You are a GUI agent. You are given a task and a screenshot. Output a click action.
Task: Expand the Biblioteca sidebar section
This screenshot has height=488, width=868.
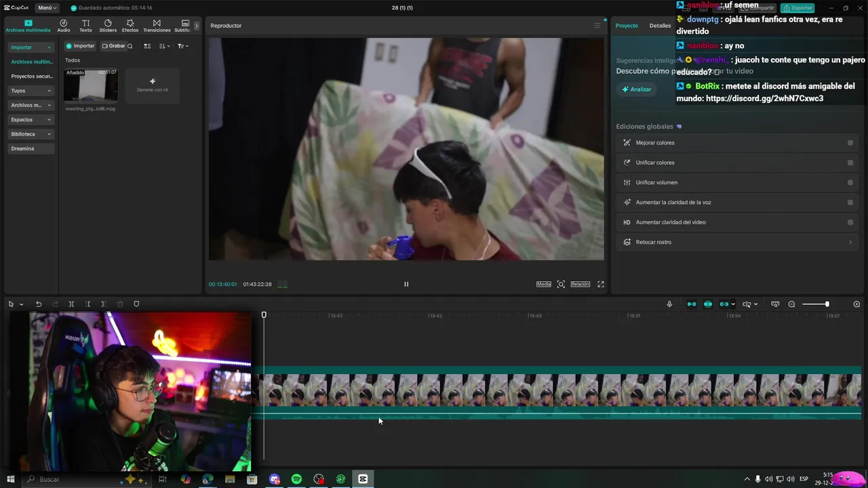31,134
